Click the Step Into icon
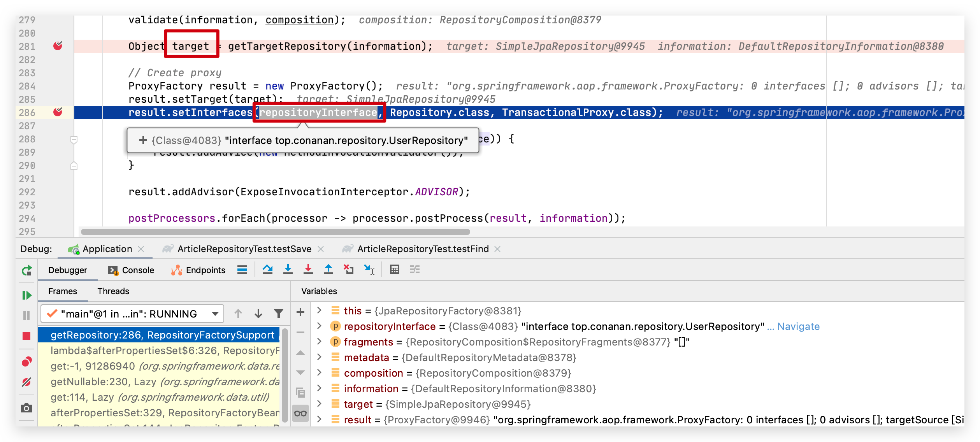The height and width of the screenshot is (442, 980). point(288,269)
